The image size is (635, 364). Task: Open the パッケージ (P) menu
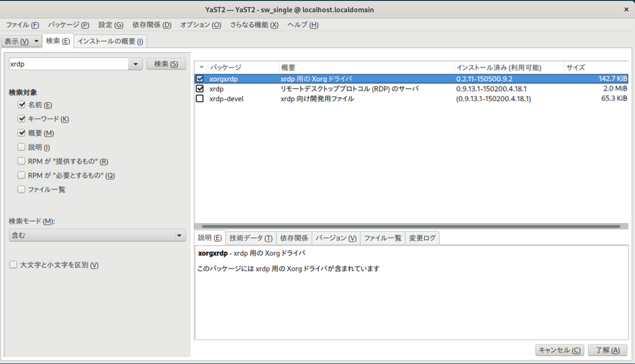(68, 25)
